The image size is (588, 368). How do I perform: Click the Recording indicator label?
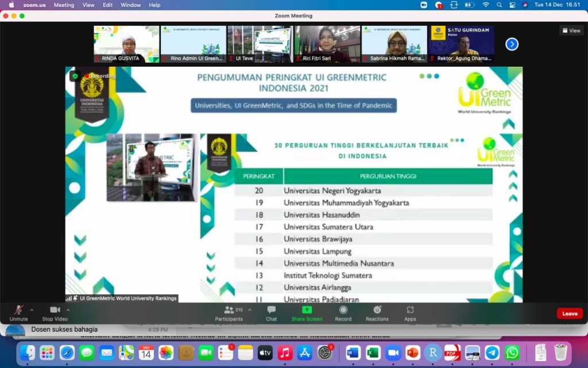(x=100, y=76)
